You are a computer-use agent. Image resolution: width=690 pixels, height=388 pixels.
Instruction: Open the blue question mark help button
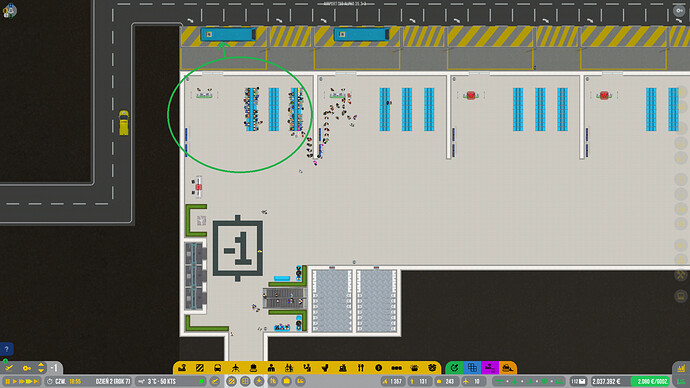coord(7,349)
